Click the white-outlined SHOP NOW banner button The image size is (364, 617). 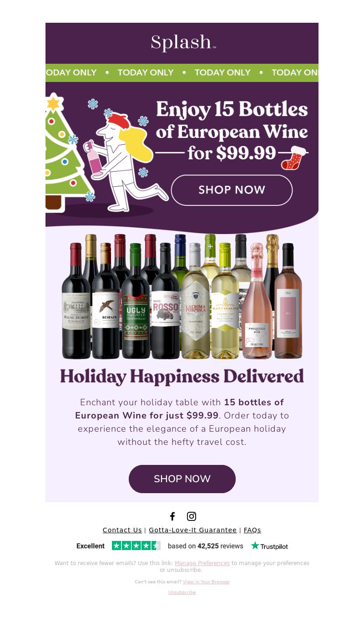pyautogui.click(x=232, y=190)
